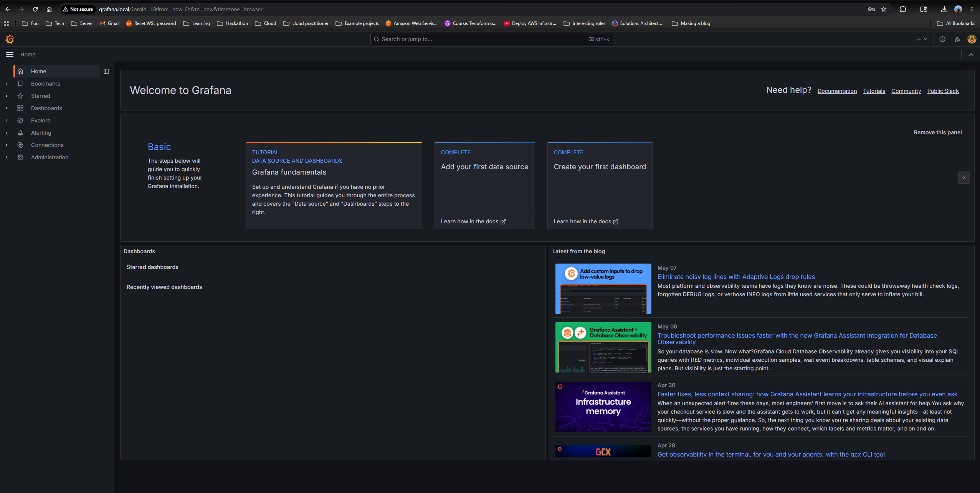Open the Gmail bookmark
Screen dimensions: 980x493
[109, 23]
